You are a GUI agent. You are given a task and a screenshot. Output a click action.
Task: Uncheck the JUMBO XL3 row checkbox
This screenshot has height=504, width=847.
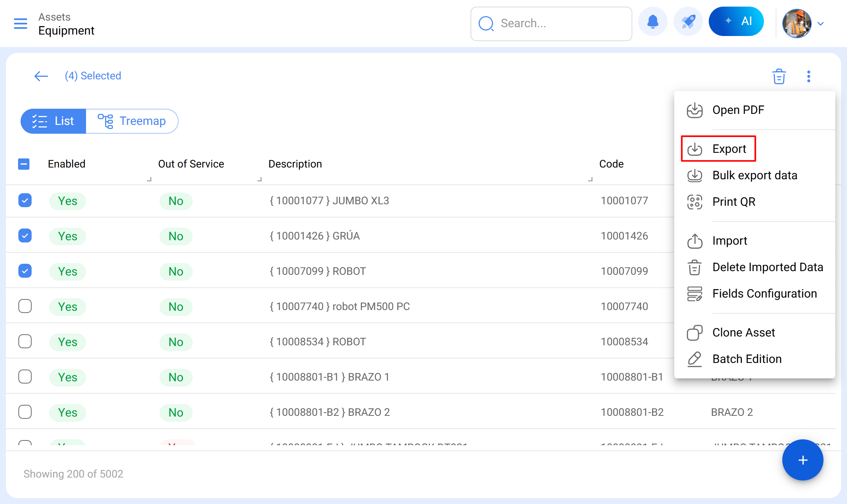pyautogui.click(x=25, y=201)
